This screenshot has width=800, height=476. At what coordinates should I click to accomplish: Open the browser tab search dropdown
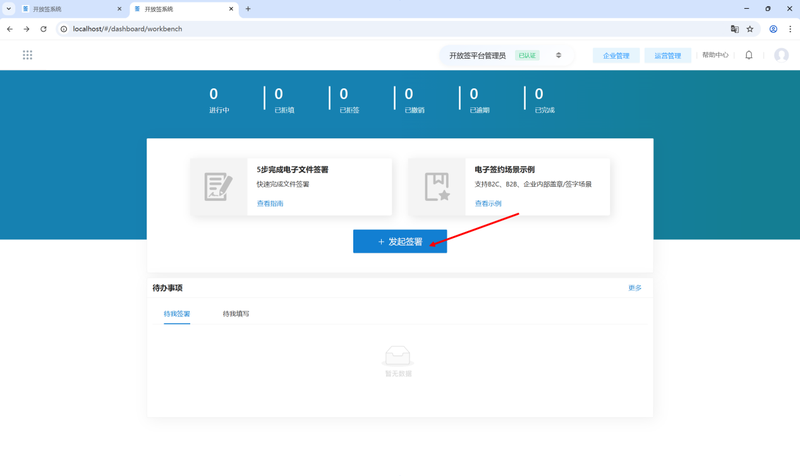(9, 9)
